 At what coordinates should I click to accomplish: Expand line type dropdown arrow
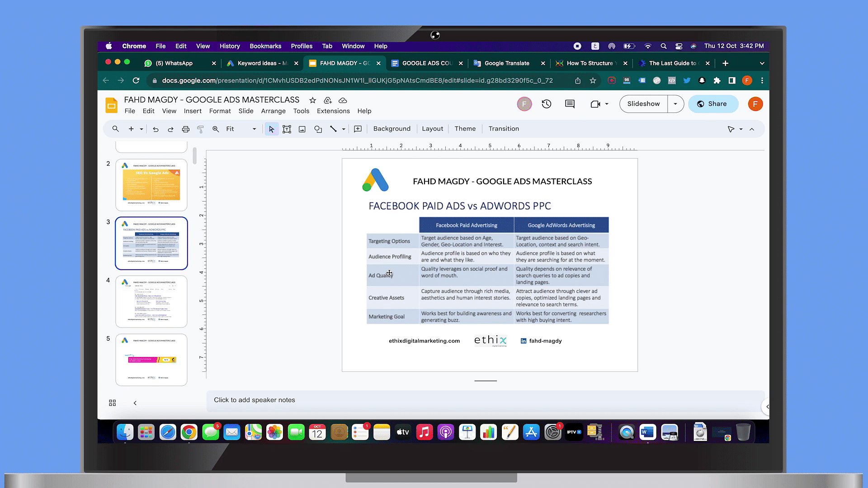click(x=344, y=129)
